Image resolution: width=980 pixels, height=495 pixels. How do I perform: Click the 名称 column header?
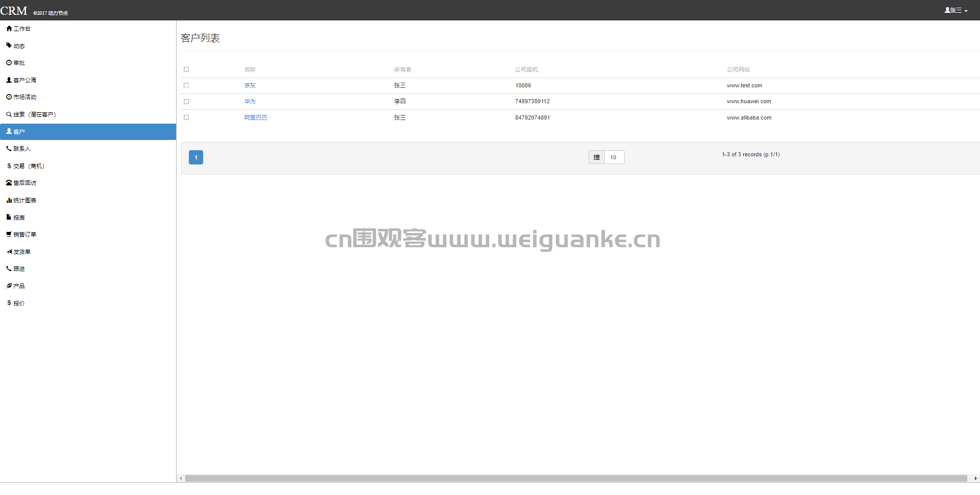250,69
